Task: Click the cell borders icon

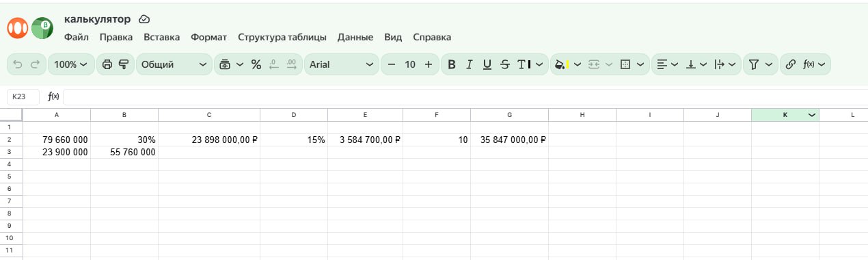Action: click(625, 64)
